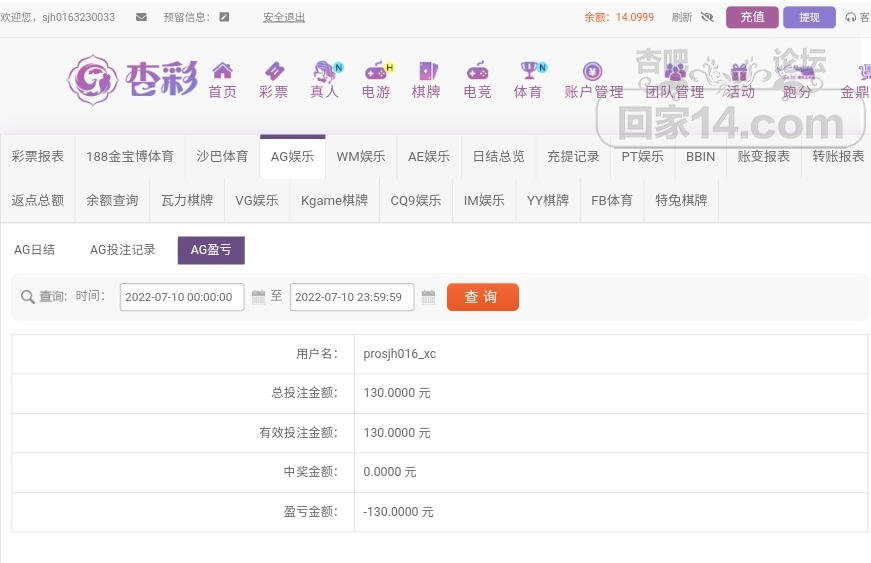Screen dimensions: 871x563
Task: Open calendar picker for end date
Action: coord(429,297)
